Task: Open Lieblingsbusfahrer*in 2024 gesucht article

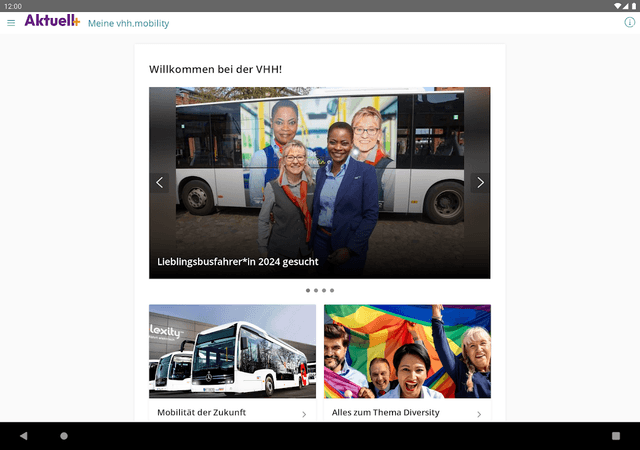Action: (x=238, y=262)
